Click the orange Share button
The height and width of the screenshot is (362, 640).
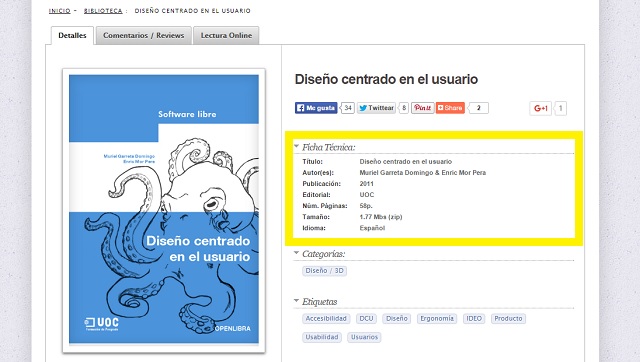click(450, 108)
